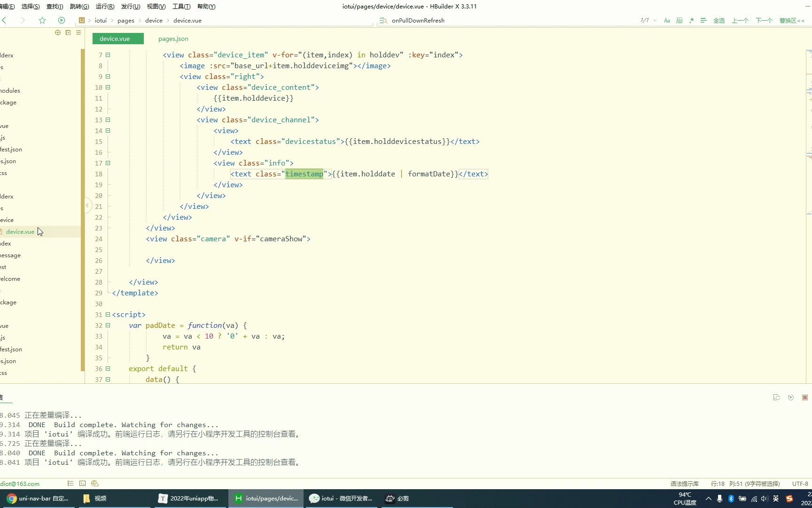The height and width of the screenshot is (508, 812).
Task: Click the 语法提示库 status bar entry
Action: click(685, 484)
